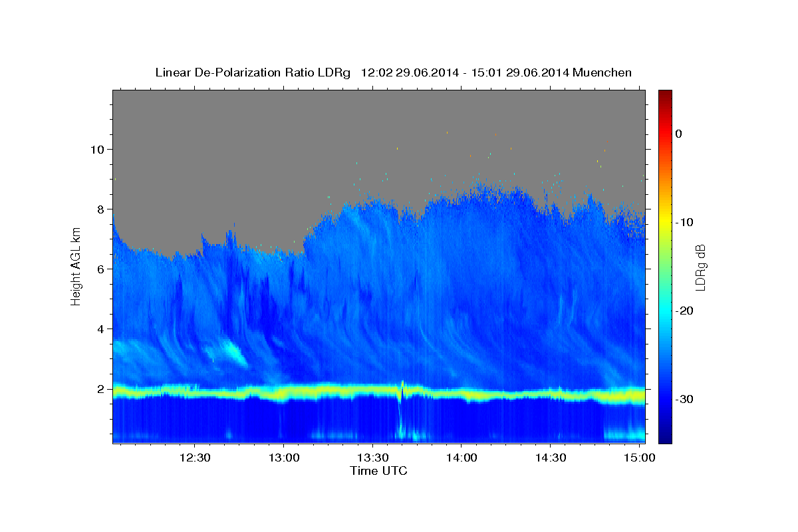
Task: Click the 15:00 time tick label
Action: [640, 458]
